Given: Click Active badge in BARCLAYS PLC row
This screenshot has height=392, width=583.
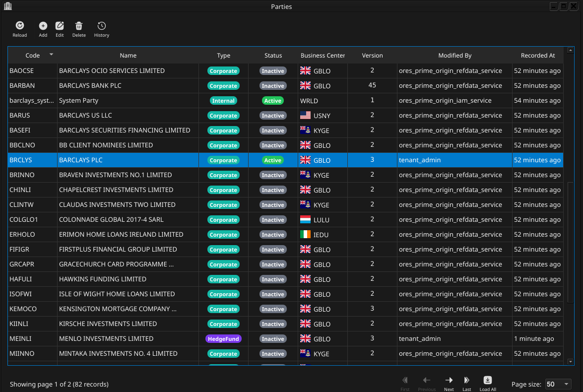Looking at the screenshot, I should [x=273, y=160].
